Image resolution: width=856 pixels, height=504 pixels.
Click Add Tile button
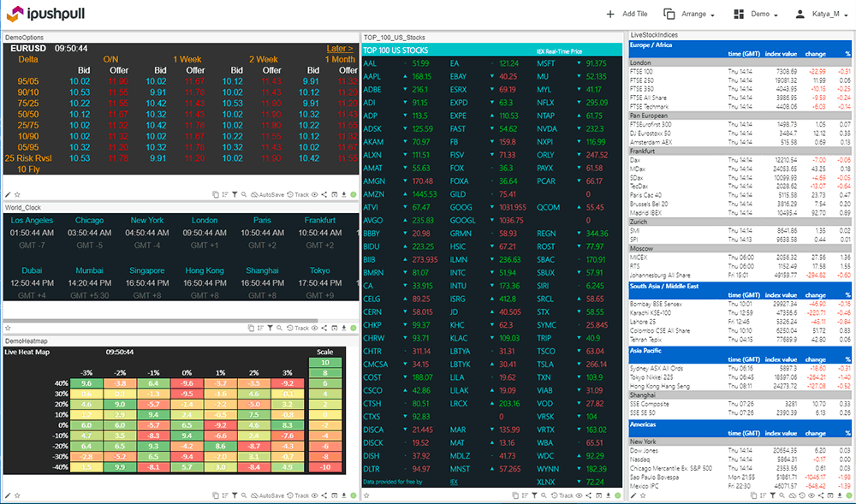[627, 15]
